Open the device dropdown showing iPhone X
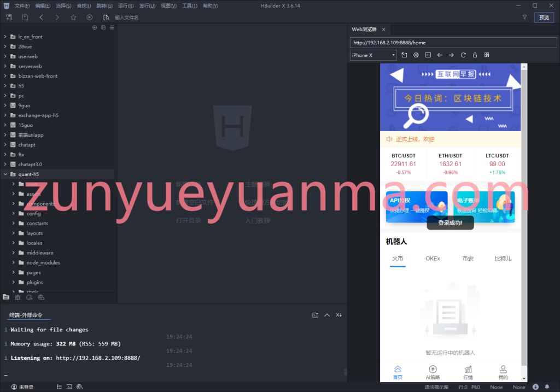This screenshot has width=560, height=392. [x=374, y=55]
